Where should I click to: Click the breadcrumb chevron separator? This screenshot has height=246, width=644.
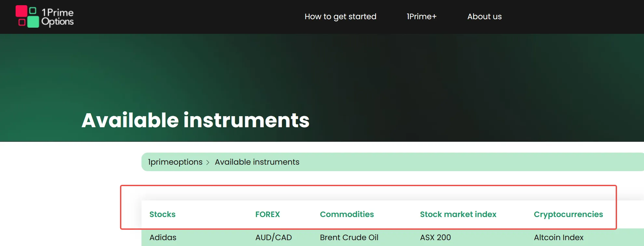[208, 162]
